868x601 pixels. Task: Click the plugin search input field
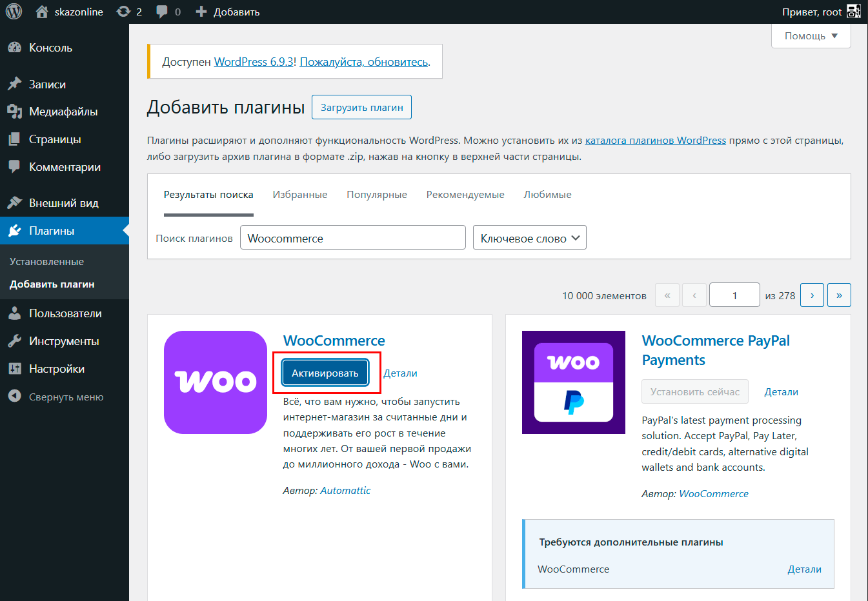point(352,238)
